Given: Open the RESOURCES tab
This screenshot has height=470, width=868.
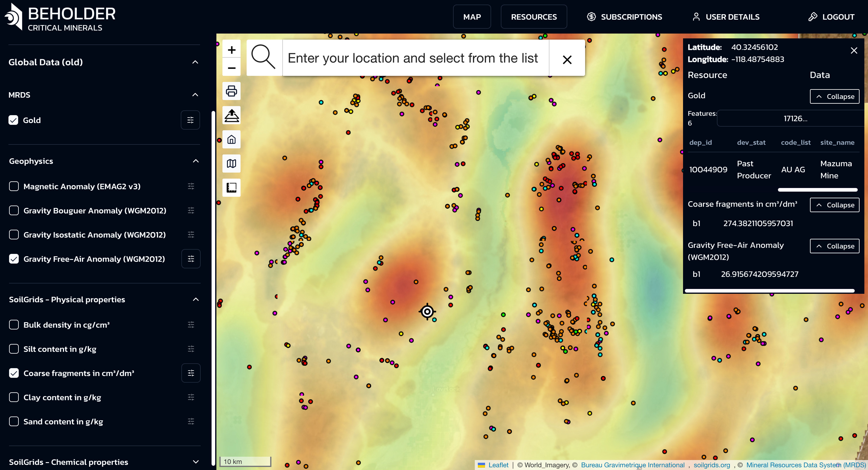Looking at the screenshot, I should (x=534, y=17).
